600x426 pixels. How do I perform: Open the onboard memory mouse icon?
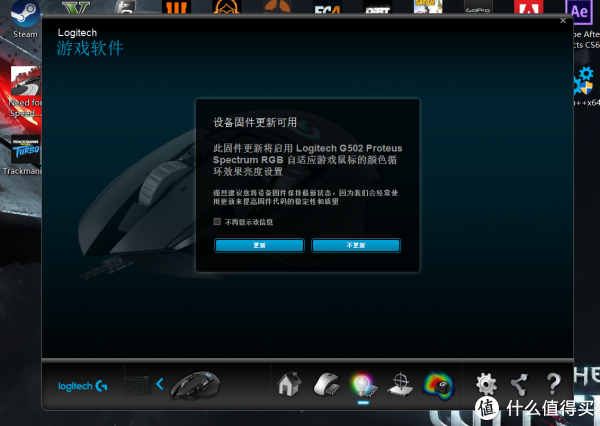[326, 384]
